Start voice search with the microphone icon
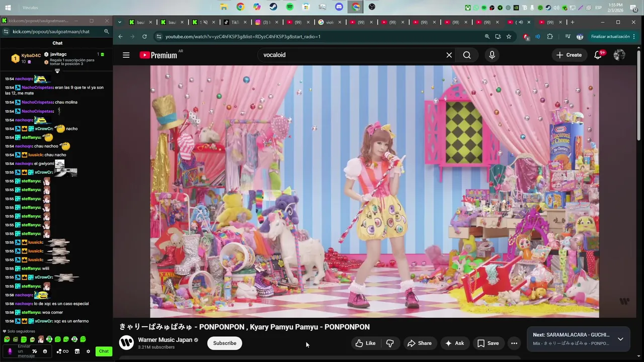The image size is (644, 362). [x=492, y=55]
